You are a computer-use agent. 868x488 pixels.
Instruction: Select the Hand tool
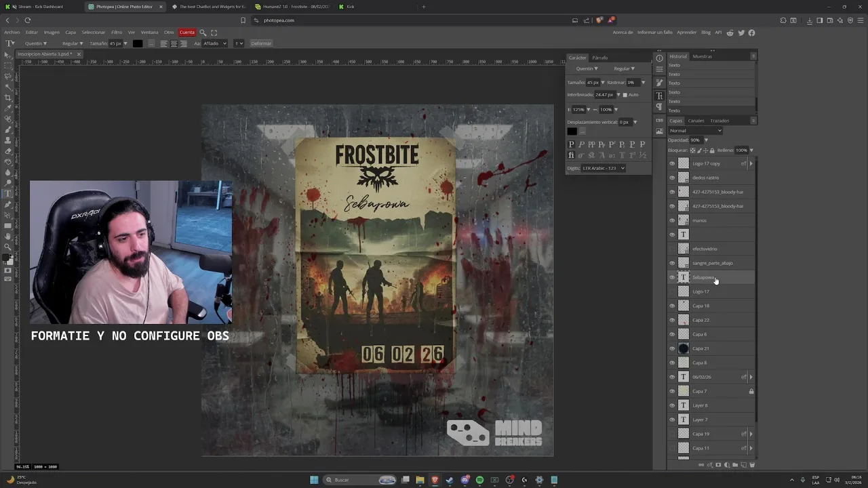pyautogui.click(x=8, y=237)
